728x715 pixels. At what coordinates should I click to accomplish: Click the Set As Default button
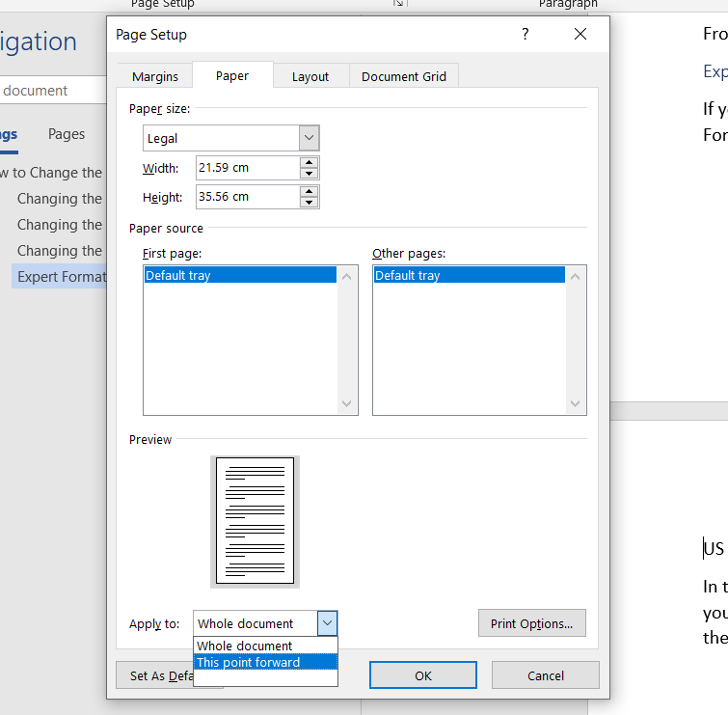(x=154, y=675)
